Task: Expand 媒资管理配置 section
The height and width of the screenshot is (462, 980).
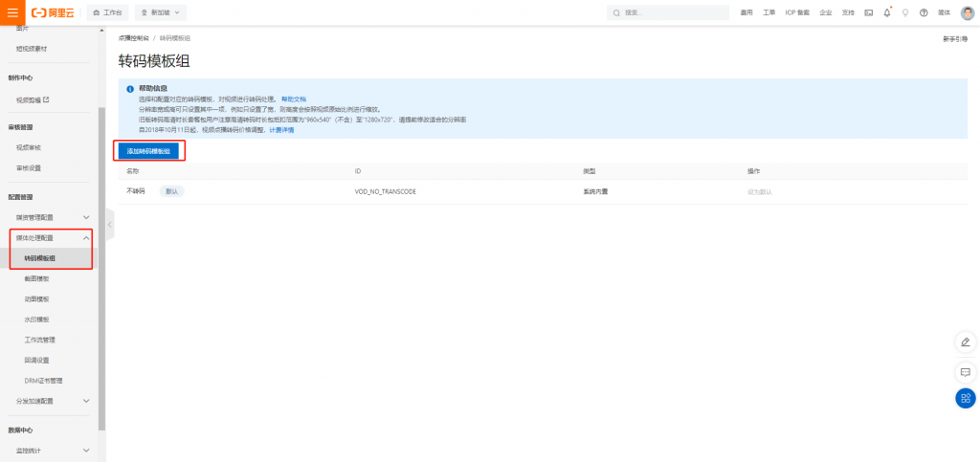Action: pos(53,217)
